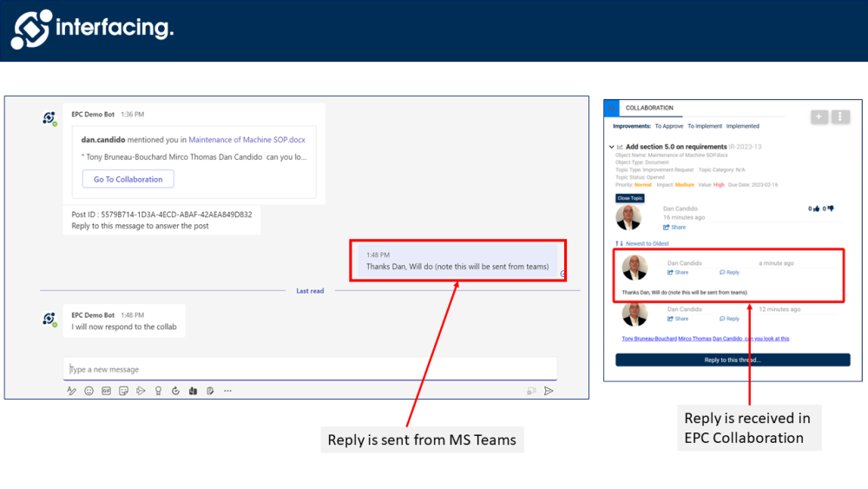
Task: Click the Loop refresh icon in compose toolbar
Action: (175, 391)
